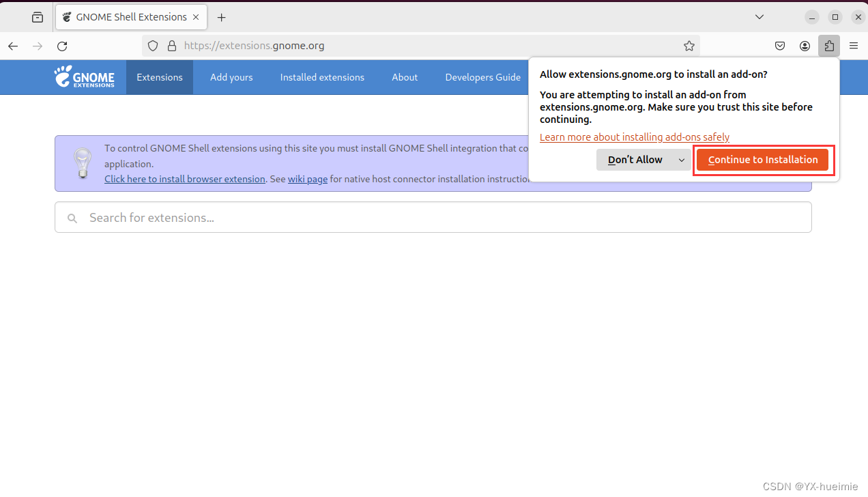The height and width of the screenshot is (497, 868).
Task: Open Firefox View tab overview icon
Action: pyautogui.click(x=38, y=17)
